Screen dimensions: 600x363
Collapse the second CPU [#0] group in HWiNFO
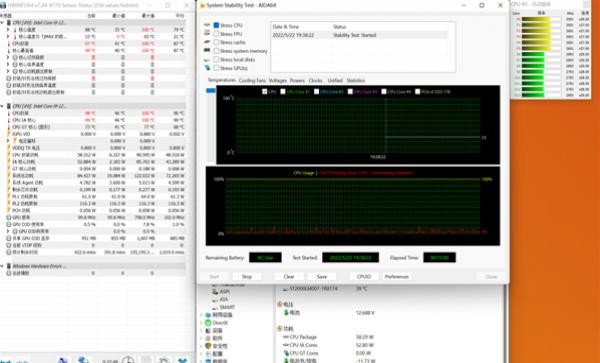click(x=2, y=106)
